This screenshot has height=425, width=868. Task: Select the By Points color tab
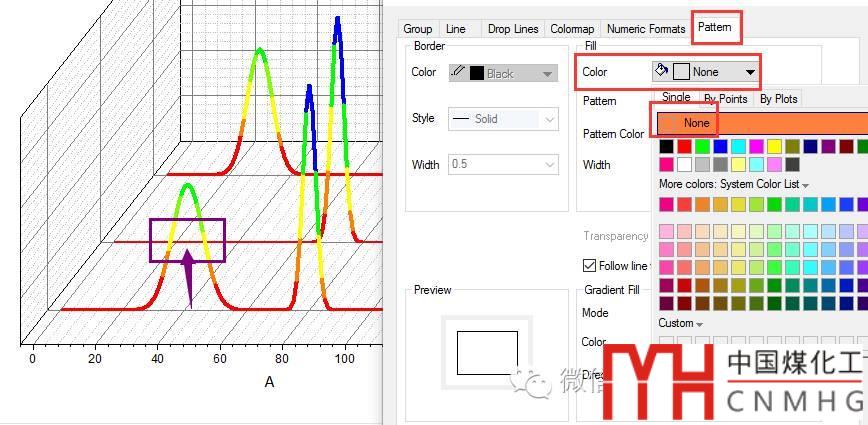pos(726,99)
